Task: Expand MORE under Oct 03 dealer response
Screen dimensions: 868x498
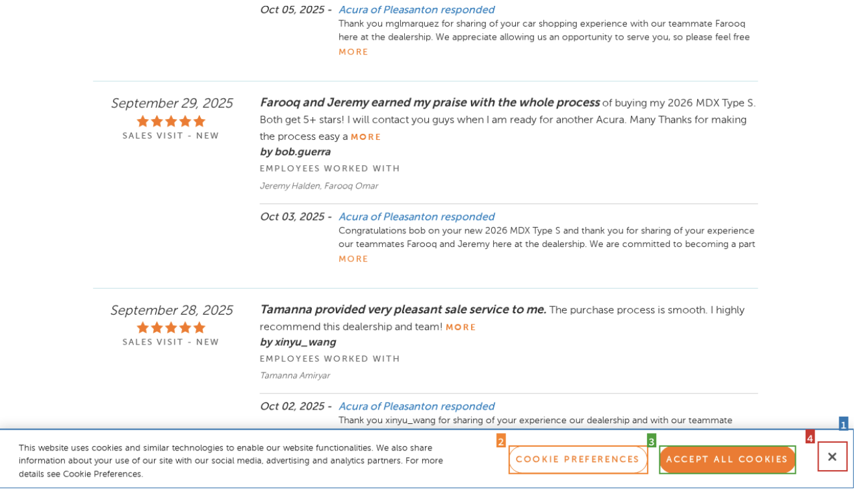Action: (x=353, y=259)
